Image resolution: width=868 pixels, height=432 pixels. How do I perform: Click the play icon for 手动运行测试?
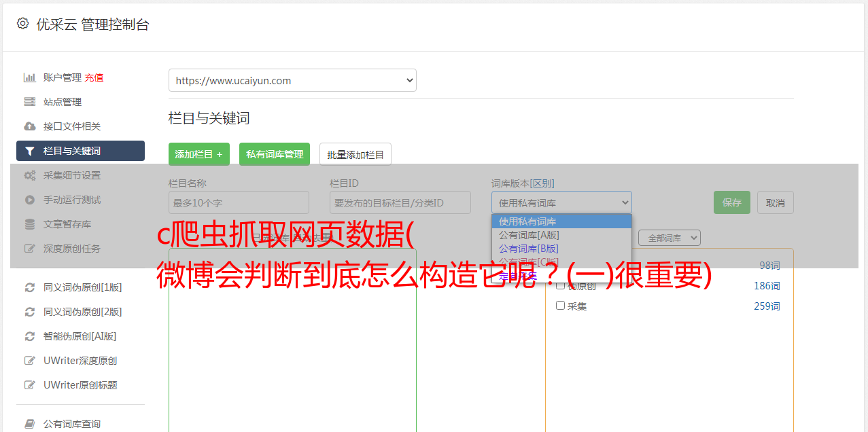coord(29,200)
